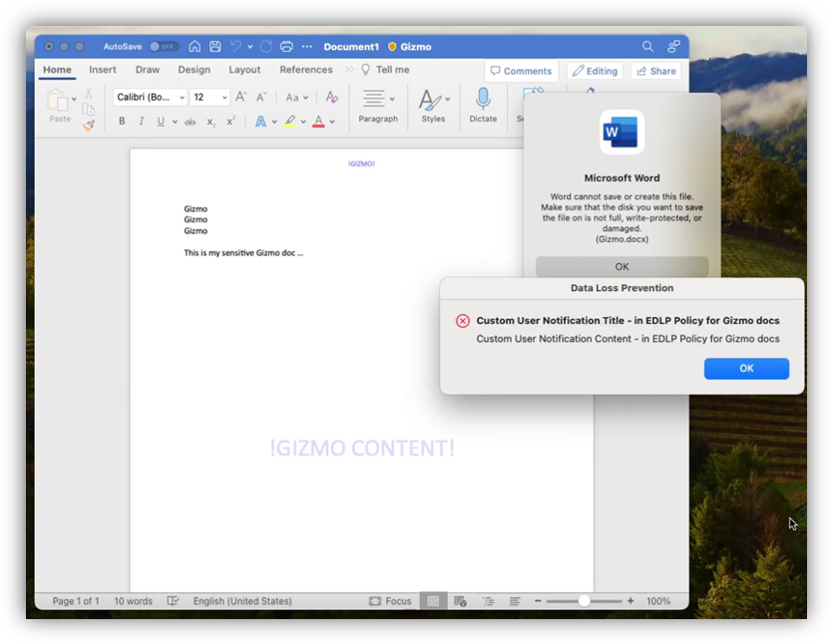Apply yellow text highlight color
The width and height of the screenshot is (831, 644).
pyautogui.click(x=290, y=122)
